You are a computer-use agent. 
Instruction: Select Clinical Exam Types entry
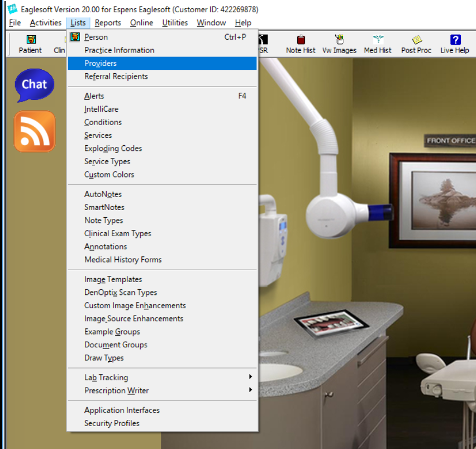(x=162, y=233)
